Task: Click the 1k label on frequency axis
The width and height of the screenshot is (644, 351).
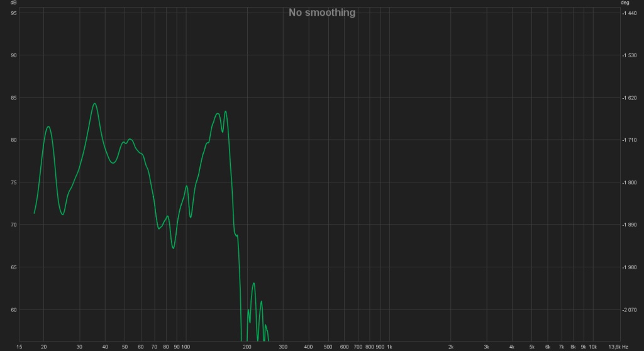Action: [x=389, y=347]
